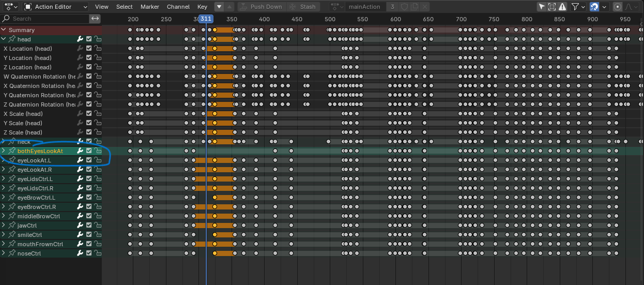644x285 pixels.
Task: Toggle Only Show Selected arrow icon
Action: point(542,7)
